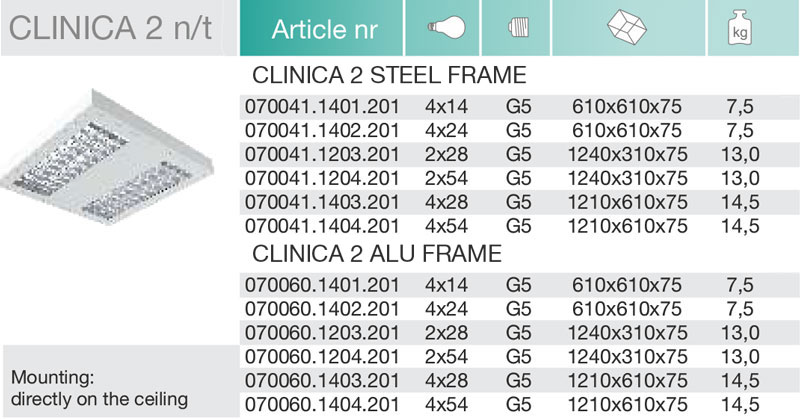Screen dimensions: 800x419
Task: Click the weight of article 070041.1403.201
Action: (740, 203)
